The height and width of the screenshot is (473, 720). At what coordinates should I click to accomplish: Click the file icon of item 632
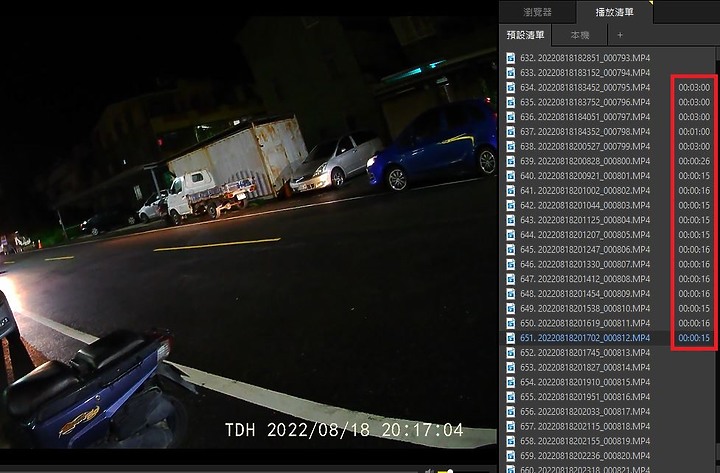click(510, 58)
